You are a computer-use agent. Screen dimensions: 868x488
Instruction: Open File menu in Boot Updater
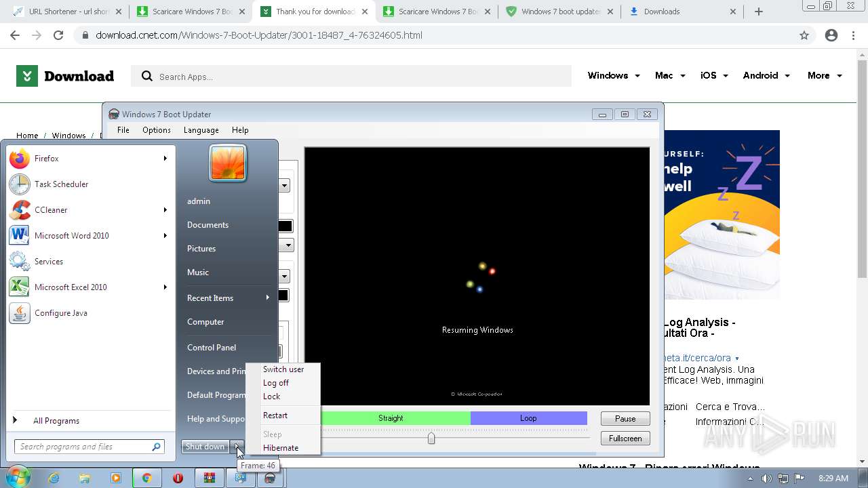tap(123, 130)
